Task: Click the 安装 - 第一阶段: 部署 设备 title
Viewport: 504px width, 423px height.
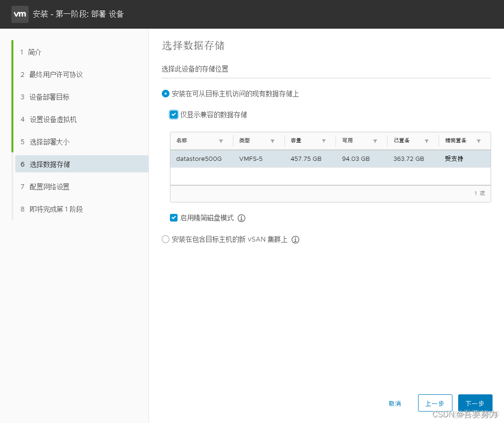Action: (x=78, y=14)
